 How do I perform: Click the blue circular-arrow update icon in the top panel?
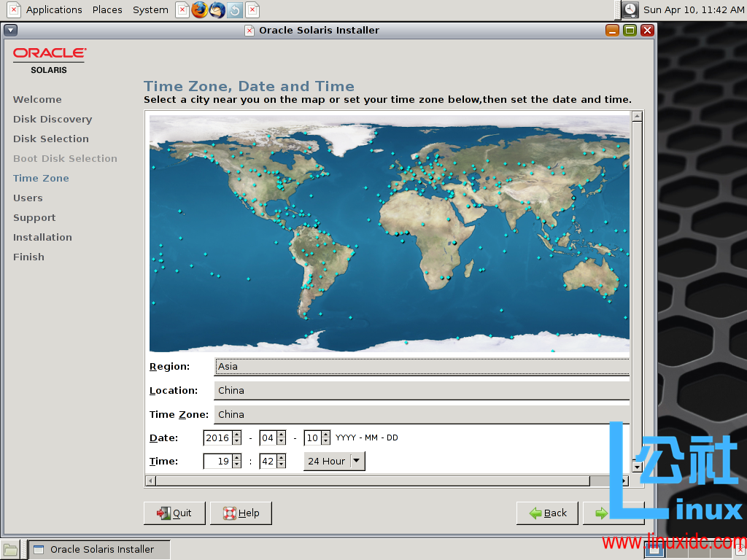click(235, 9)
